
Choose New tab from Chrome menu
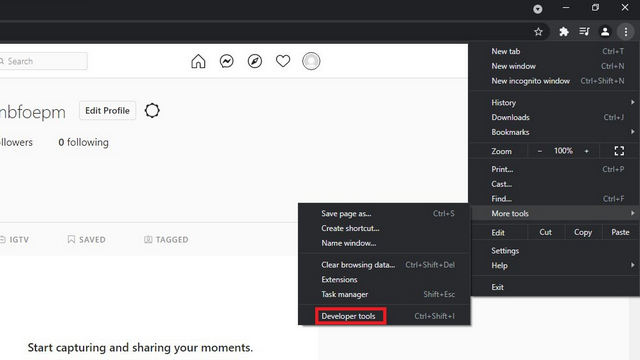554,51
